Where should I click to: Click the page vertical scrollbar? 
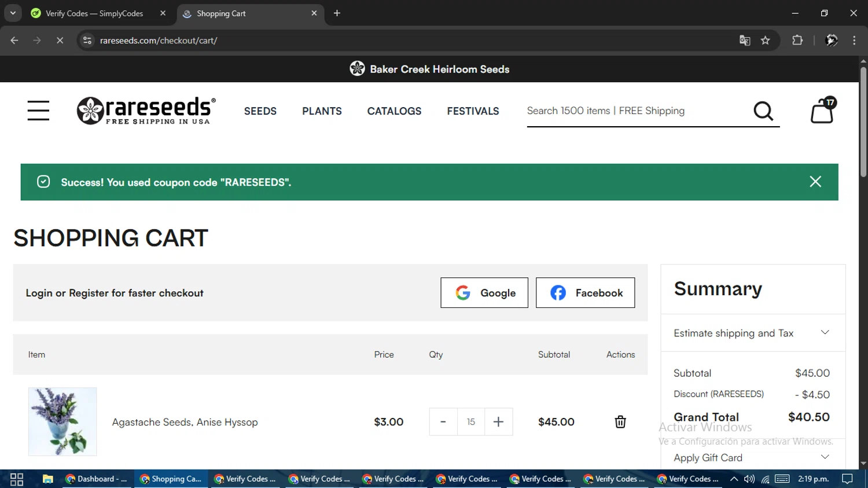pos(863,122)
